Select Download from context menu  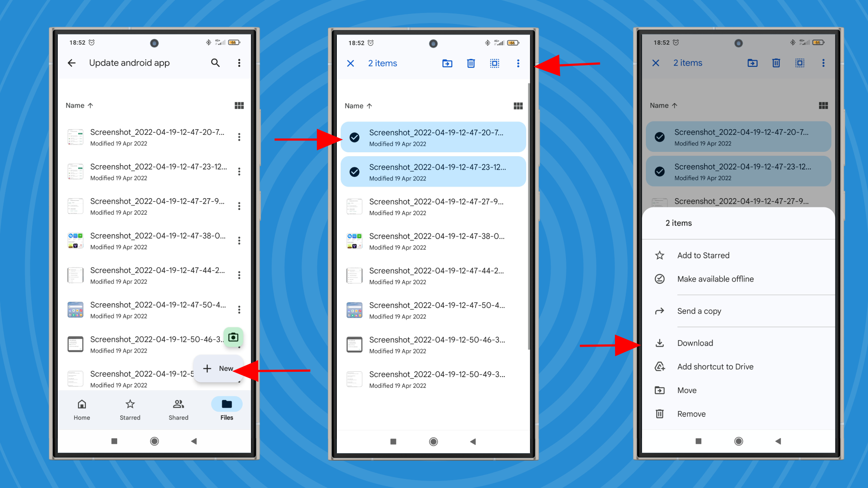[x=696, y=343]
